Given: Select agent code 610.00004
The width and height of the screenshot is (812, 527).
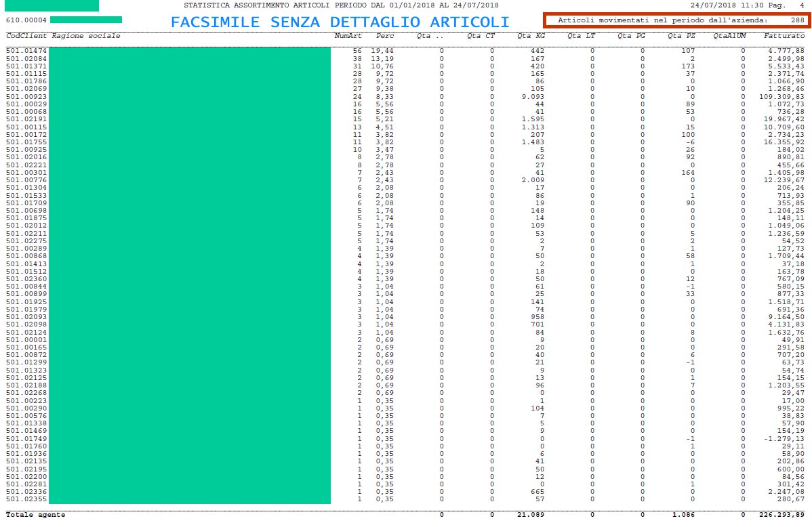Looking at the screenshot, I should 26,20.
